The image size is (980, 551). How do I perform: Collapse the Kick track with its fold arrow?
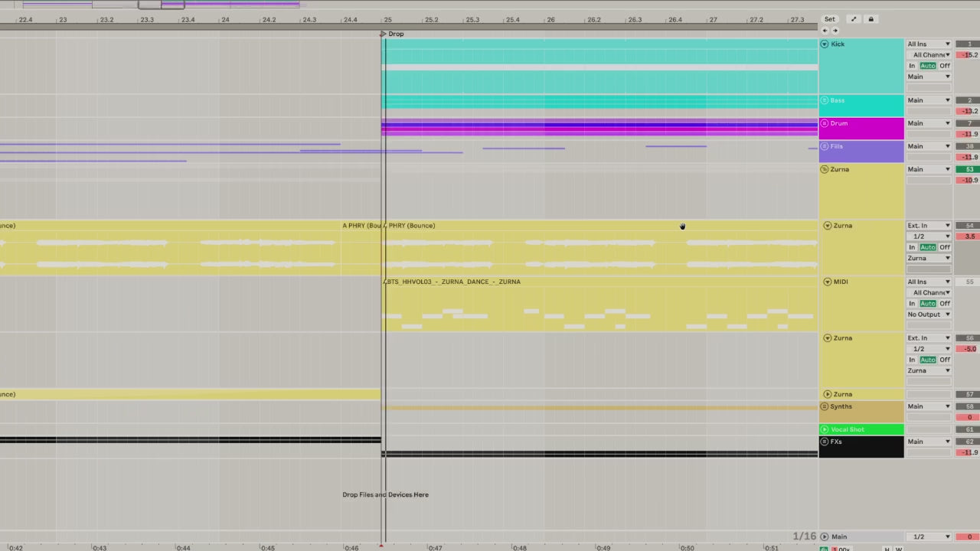pos(825,44)
